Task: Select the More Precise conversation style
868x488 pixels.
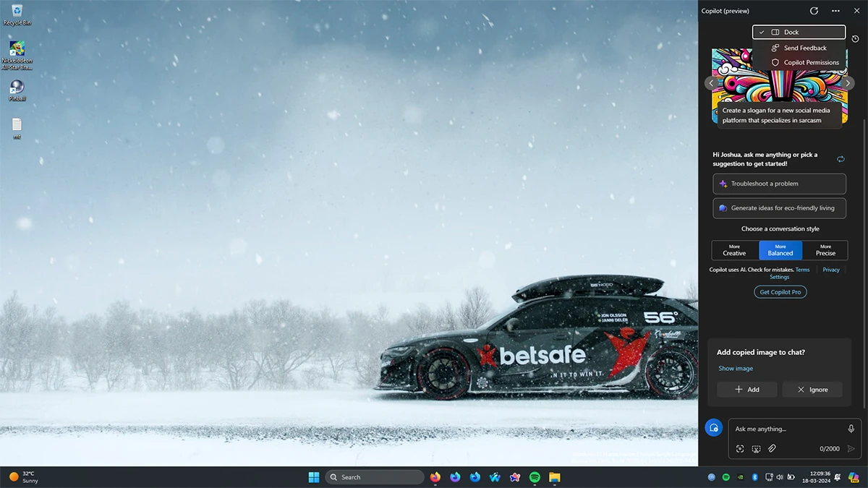Action: pyautogui.click(x=825, y=250)
